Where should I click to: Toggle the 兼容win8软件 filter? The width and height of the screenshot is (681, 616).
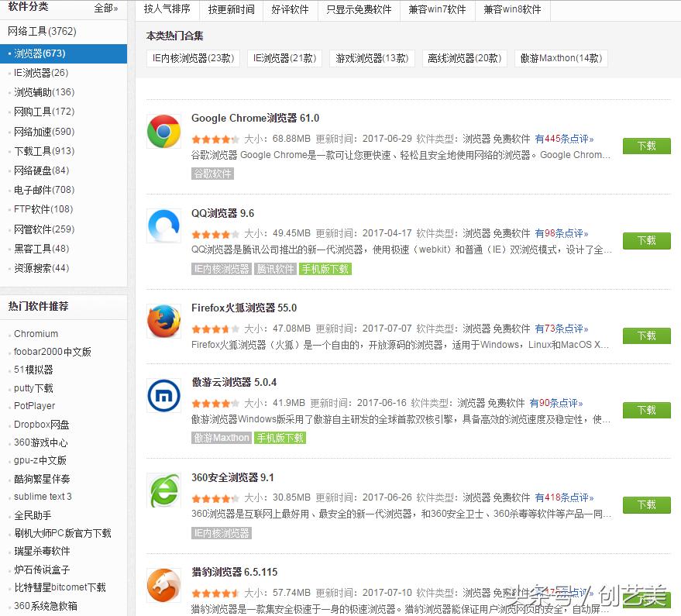511,10
